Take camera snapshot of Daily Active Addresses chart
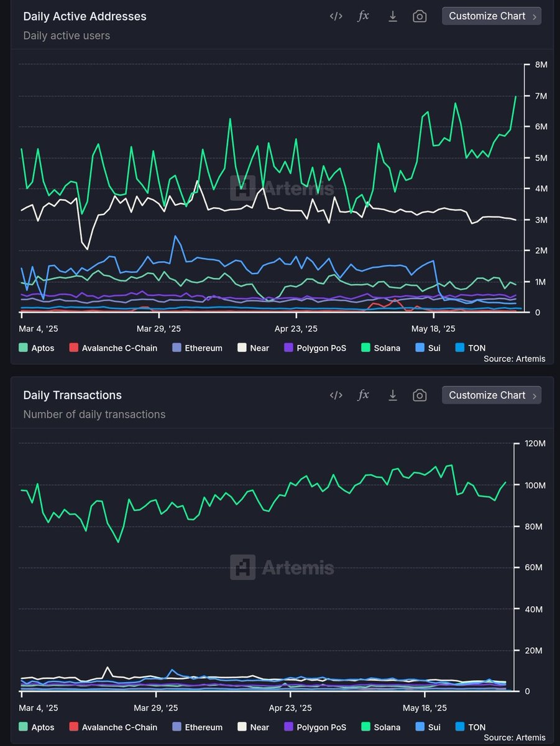 pyautogui.click(x=420, y=16)
